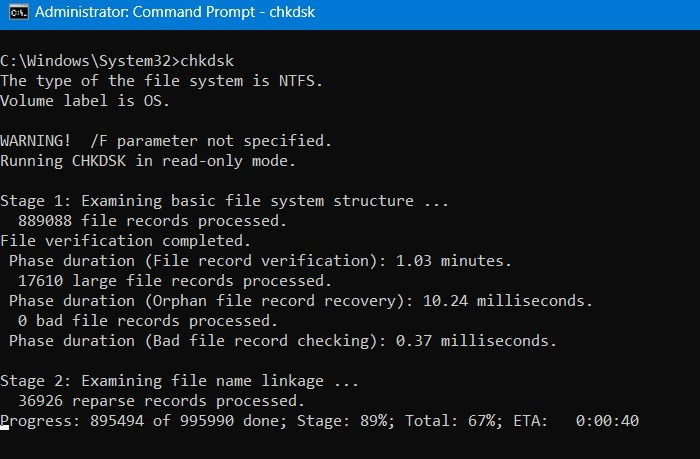Click the ETA 0:00:40 value
The height and width of the screenshot is (459, 700).
576,421
